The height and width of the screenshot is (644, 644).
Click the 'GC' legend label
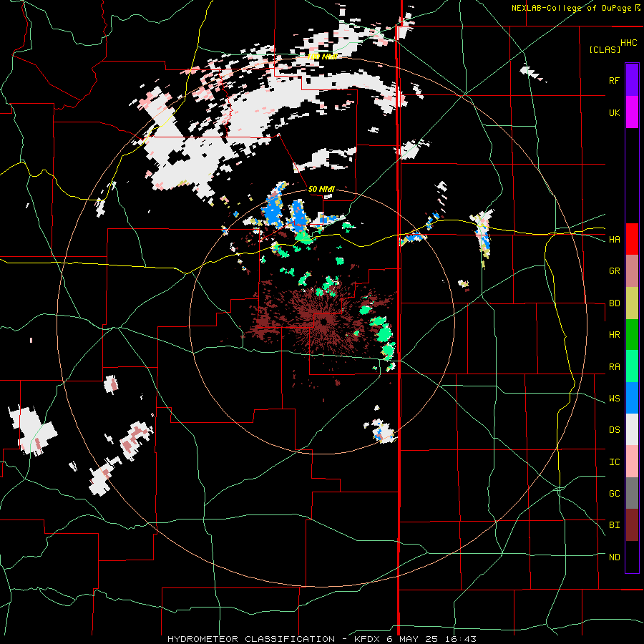614,494
